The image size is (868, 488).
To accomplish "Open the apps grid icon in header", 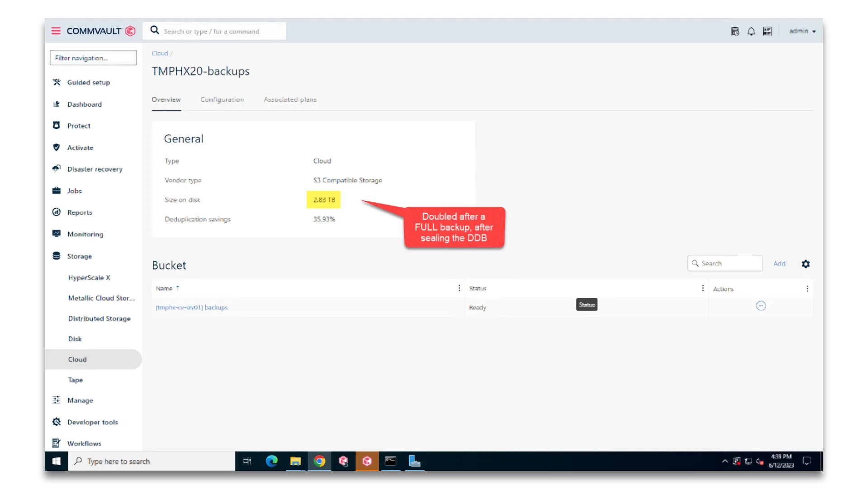I will pyautogui.click(x=767, y=31).
